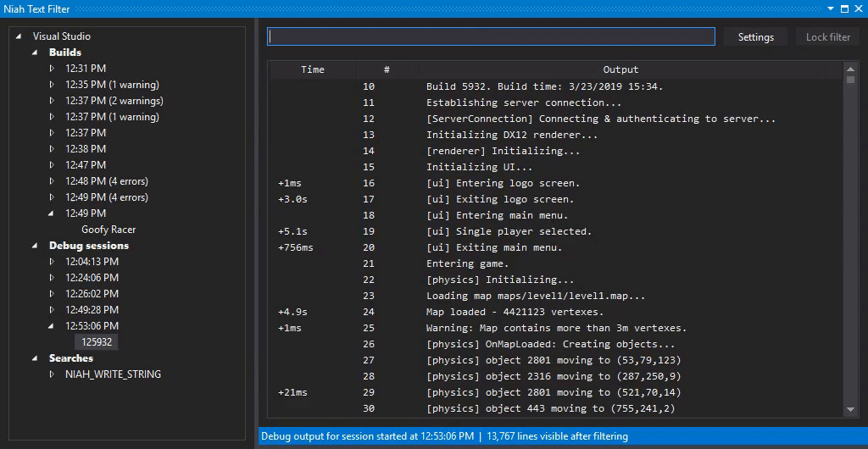Expand the NIAH_WRITE_STRING search node
This screenshot has width=868, height=449.
point(52,374)
